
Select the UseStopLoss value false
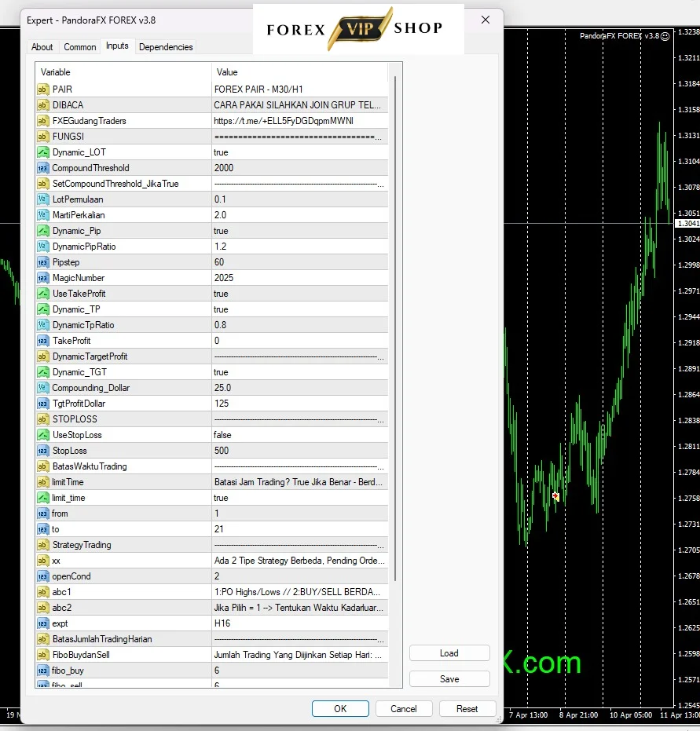[300, 435]
